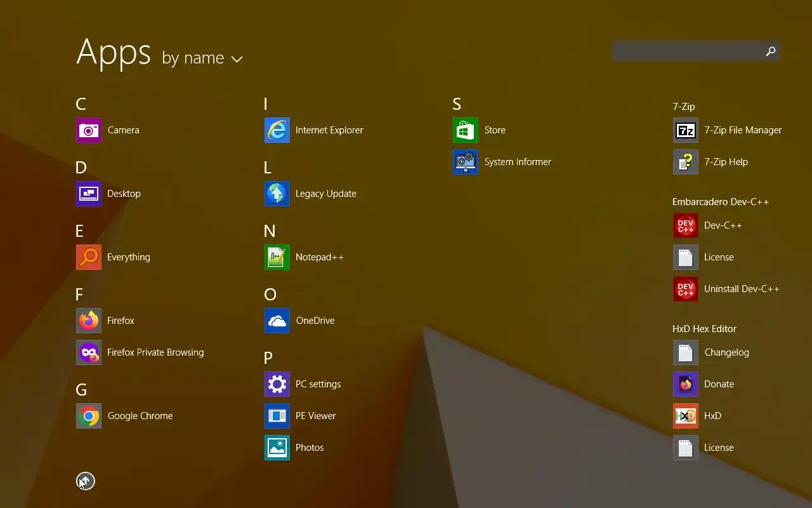Screen dimensions: 812x508
Task: Open the 7-Zip Help icon
Action: coord(686,162)
